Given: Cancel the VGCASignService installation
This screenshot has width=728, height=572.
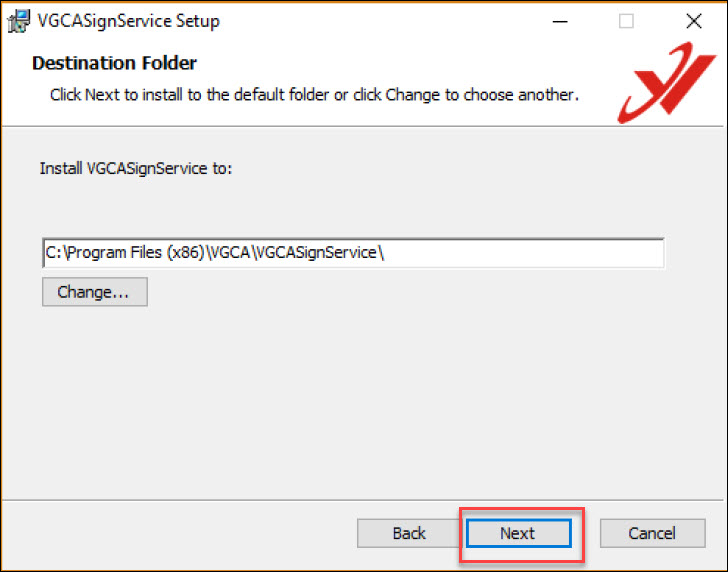Looking at the screenshot, I should pos(652,533).
